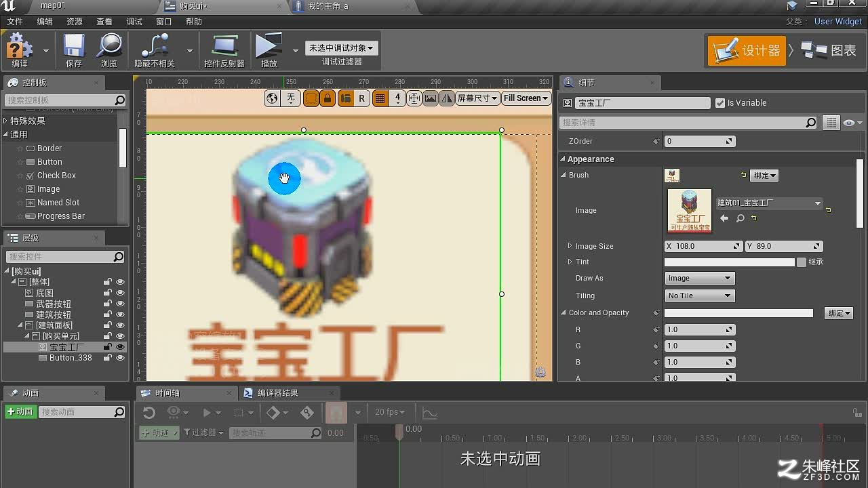Click the widget name field 宝宝工厂
The height and width of the screenshot is (488, 868).
[643, 103]
